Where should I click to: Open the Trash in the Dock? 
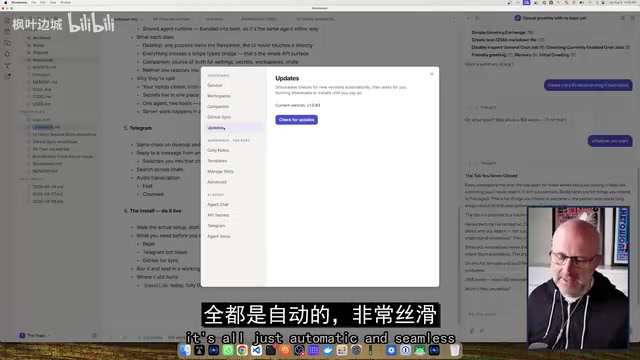pyautogui.click(x=455, y=350)
